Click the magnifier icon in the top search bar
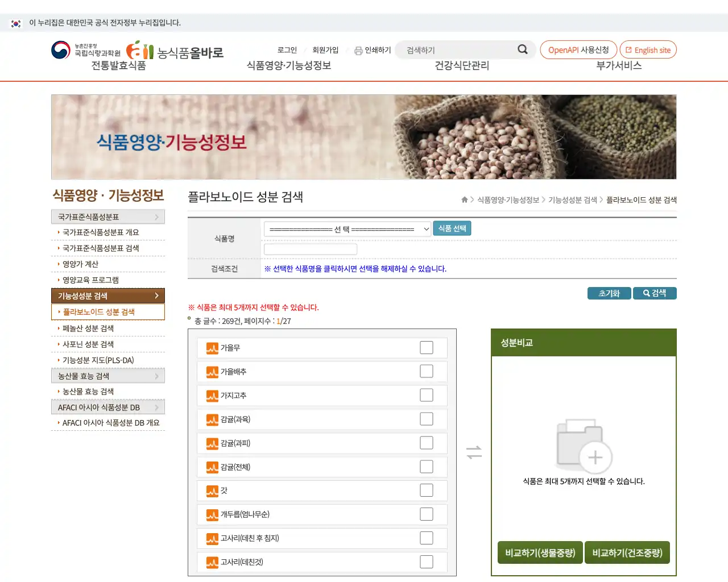This screenshot has height=582, width=728. (522, 49)
